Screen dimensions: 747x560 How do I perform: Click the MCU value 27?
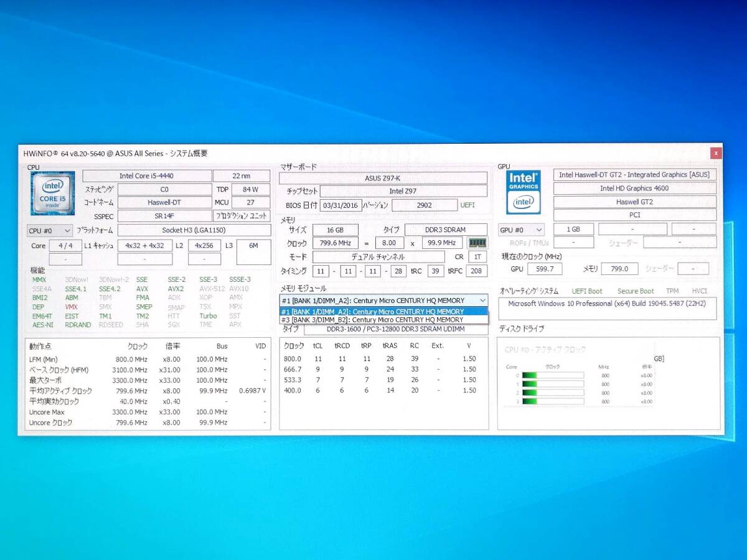click(x=251, y=203)
